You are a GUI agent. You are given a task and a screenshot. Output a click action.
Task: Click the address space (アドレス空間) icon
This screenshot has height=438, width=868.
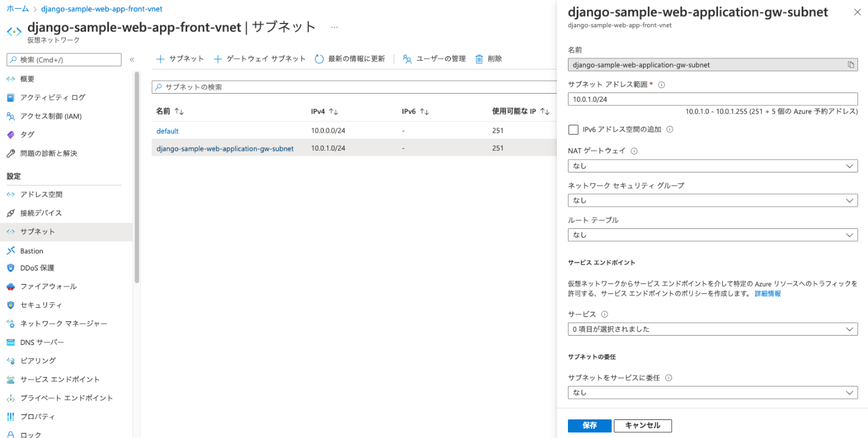(x=11, y=194)
